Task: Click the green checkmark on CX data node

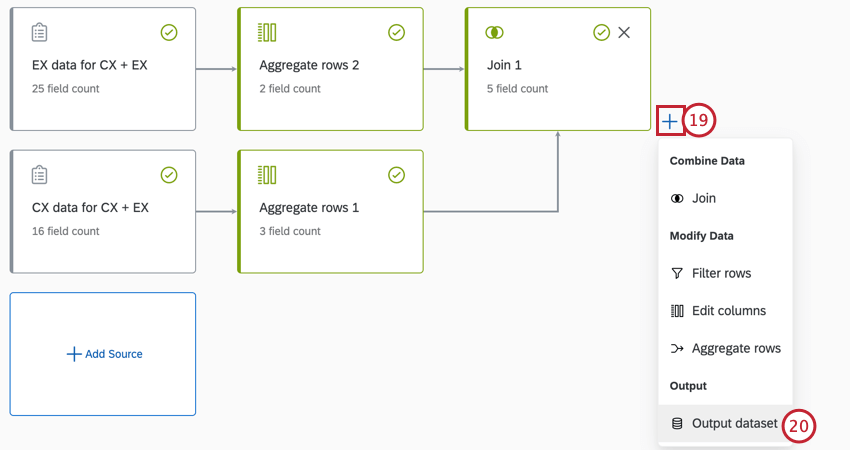Action: coord(169,175)
